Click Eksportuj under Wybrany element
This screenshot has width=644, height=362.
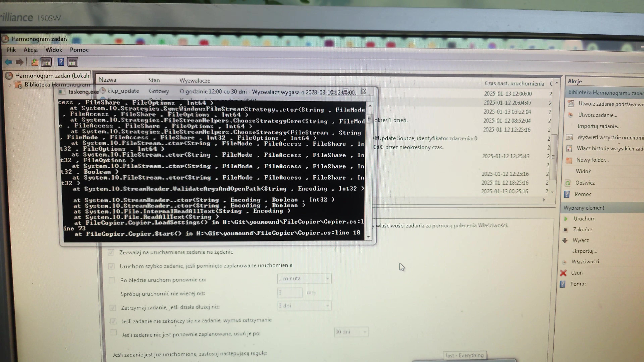coord(584,251)
